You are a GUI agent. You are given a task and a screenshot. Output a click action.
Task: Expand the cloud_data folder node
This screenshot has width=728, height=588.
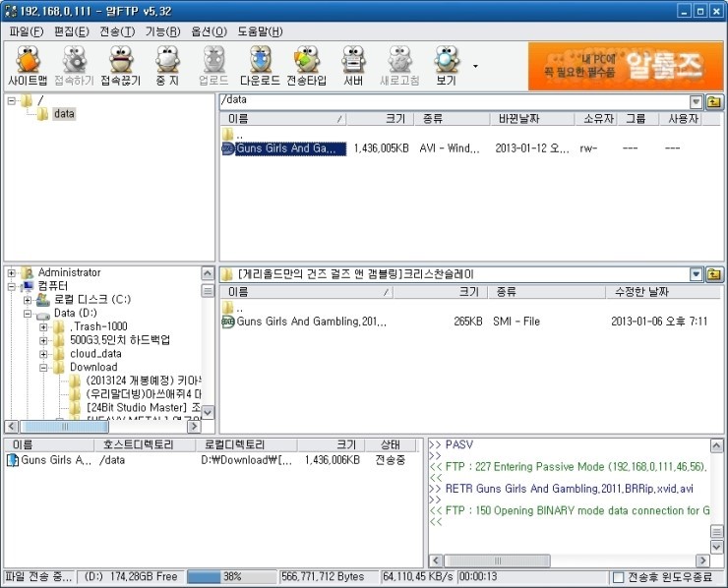click(x=43, y=354)
